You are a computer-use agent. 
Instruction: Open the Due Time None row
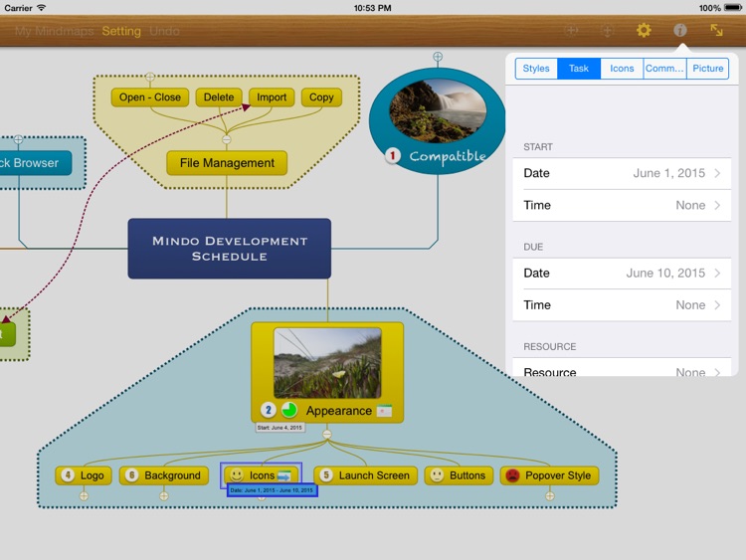(622, 305)
